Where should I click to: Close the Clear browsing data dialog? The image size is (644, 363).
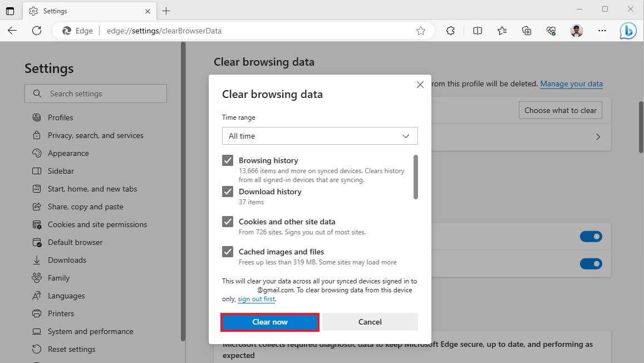click(x=420, y=85)
